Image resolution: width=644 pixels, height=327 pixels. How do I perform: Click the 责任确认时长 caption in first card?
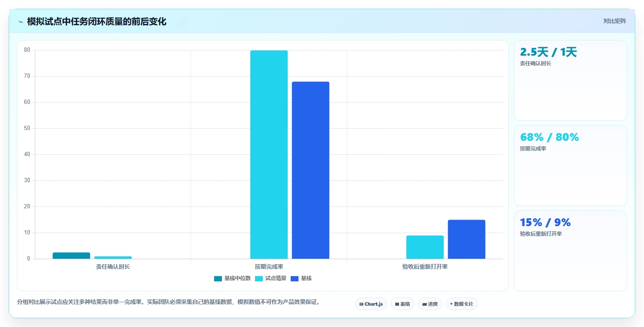[535, 63]
